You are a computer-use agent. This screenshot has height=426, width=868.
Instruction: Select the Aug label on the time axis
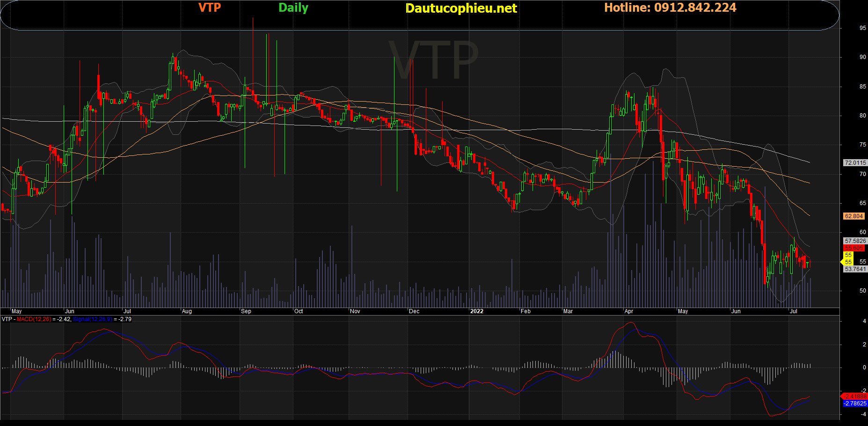pyautogui.click(x=187, y=311)
